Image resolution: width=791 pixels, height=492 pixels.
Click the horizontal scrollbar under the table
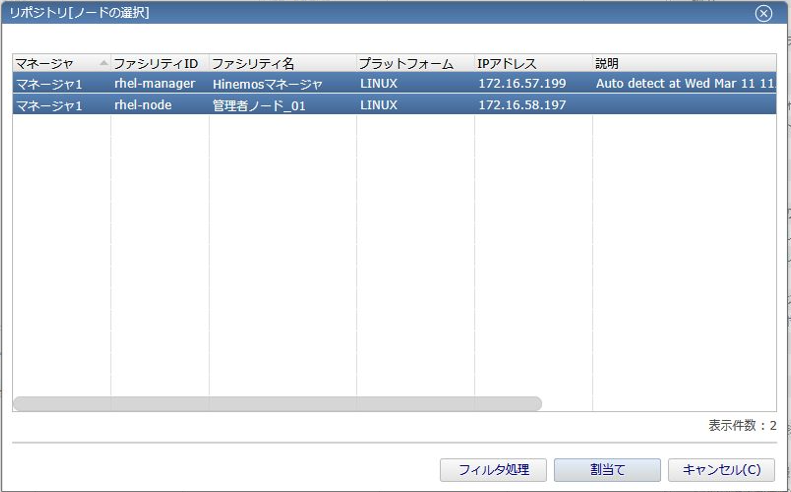click(x=277, y=404)
